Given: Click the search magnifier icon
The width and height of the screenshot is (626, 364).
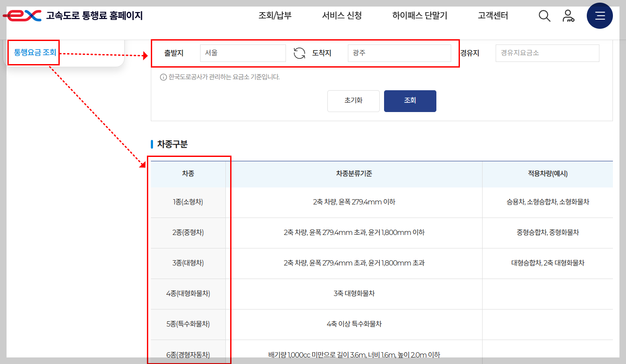Looking at the screenshot, I should click(544, 16).
